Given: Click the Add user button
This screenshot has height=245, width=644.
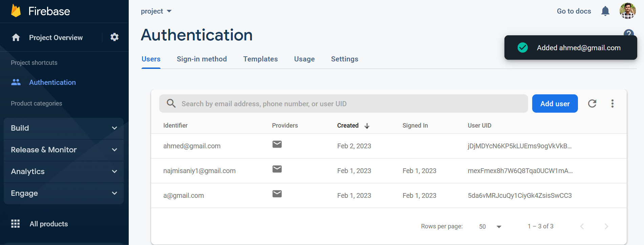Looking at the screenshot, I should point(555,103).
